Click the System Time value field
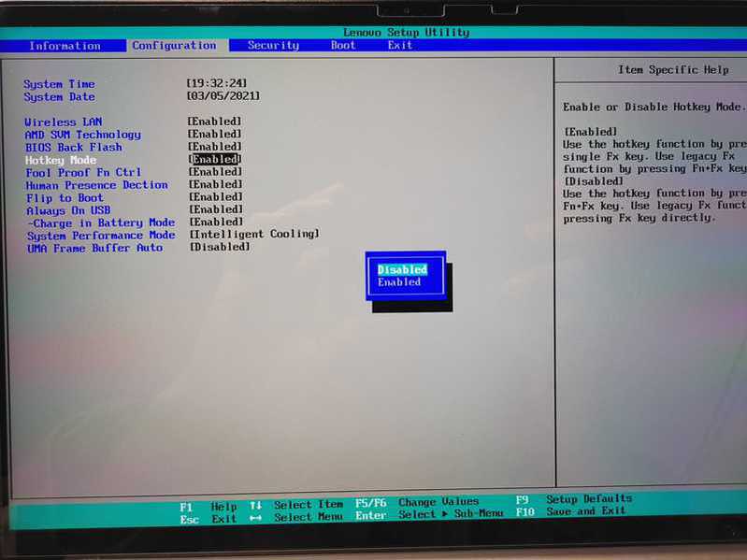 click(x=217, y=83)
